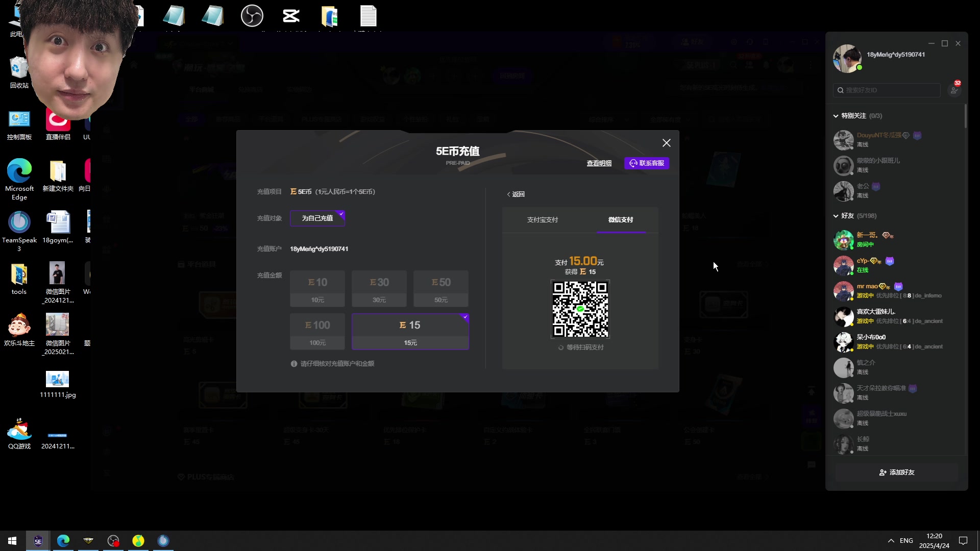Image resolution: width=980 pixels, height=551 pixels.
Task: Choose the E100 100元 amount
Action: click(317, 332)
